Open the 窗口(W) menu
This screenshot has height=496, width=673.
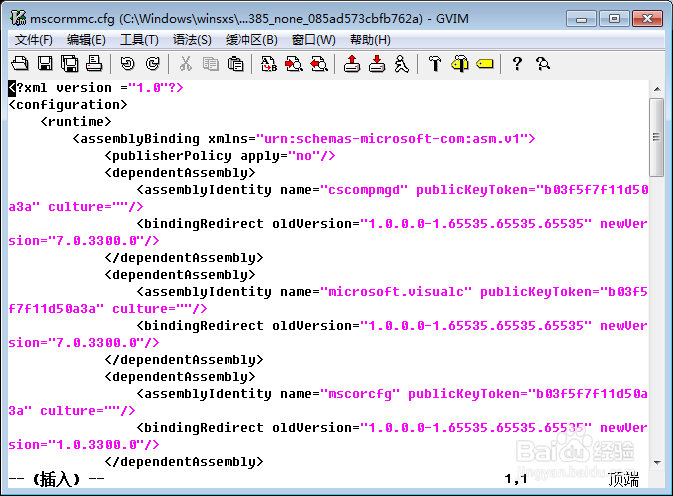(313, 40)
